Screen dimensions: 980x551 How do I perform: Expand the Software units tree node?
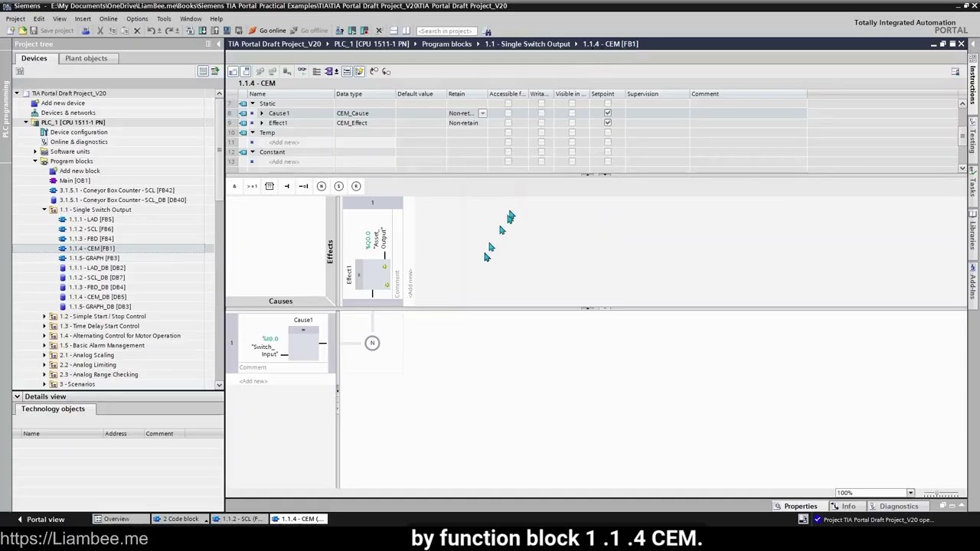pyautogui.click(x=34, y=152)
